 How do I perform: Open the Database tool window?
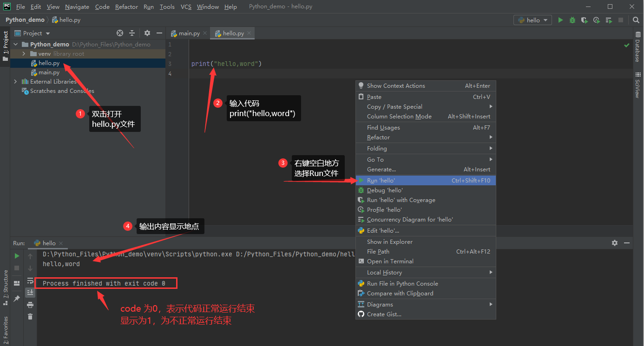[x=637, y=47]
